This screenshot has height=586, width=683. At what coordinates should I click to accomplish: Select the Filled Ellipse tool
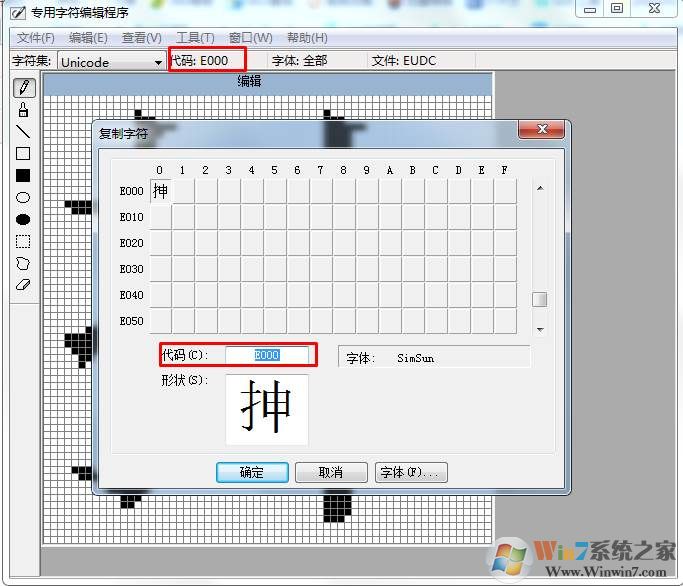pyautogui.click(x=23, y=219)
